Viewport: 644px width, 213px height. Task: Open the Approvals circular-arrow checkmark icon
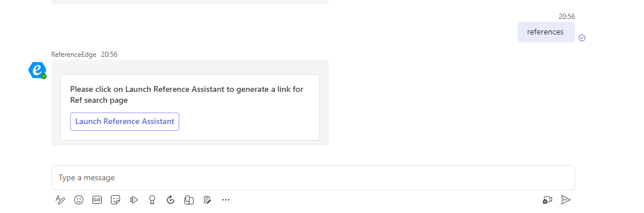(171, 200)
